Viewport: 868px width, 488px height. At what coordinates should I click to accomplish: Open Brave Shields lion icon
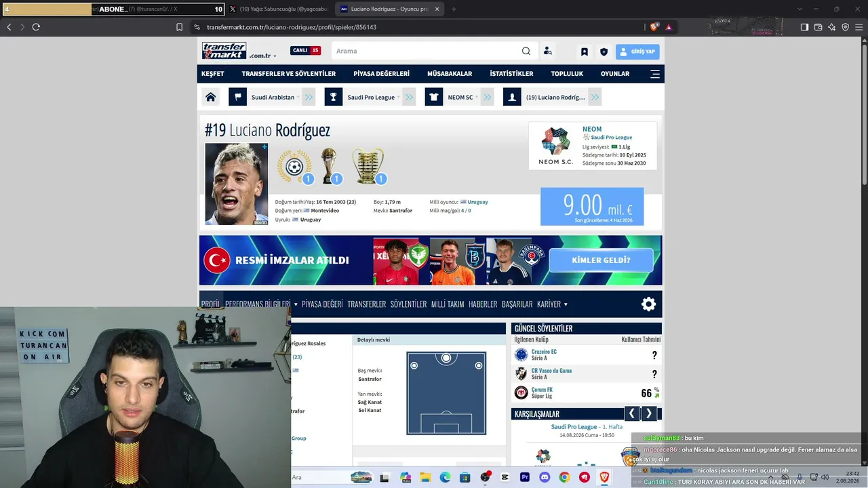654,27
